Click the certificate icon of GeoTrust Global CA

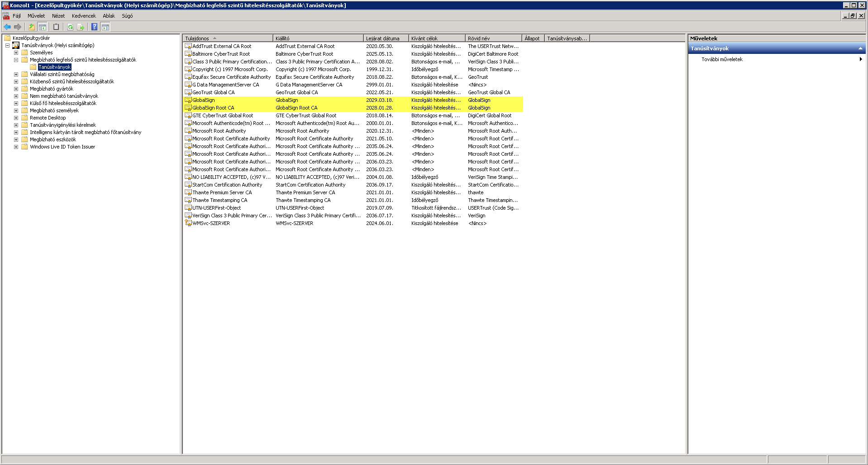(188, 92)
